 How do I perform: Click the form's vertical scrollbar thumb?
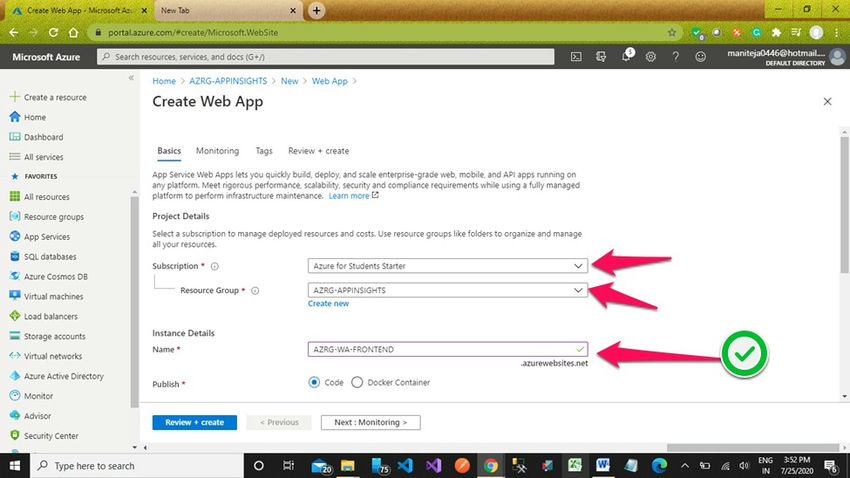tap(844, 203)
